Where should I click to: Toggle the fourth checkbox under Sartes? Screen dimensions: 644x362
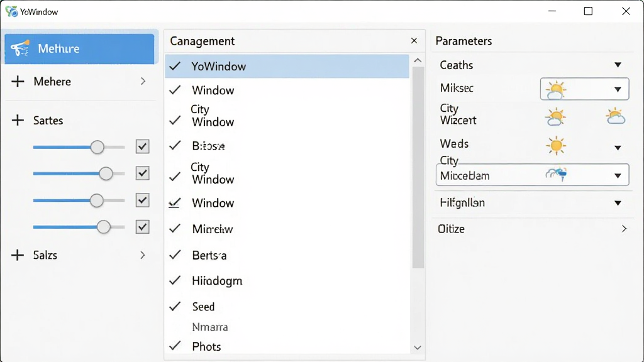pyautogui.click(x=143, y=227)
